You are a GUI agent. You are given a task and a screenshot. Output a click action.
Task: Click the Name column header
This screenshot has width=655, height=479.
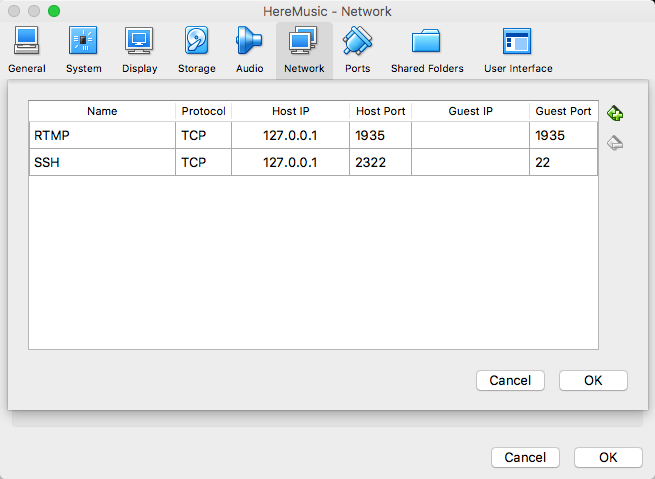(102, 111)
